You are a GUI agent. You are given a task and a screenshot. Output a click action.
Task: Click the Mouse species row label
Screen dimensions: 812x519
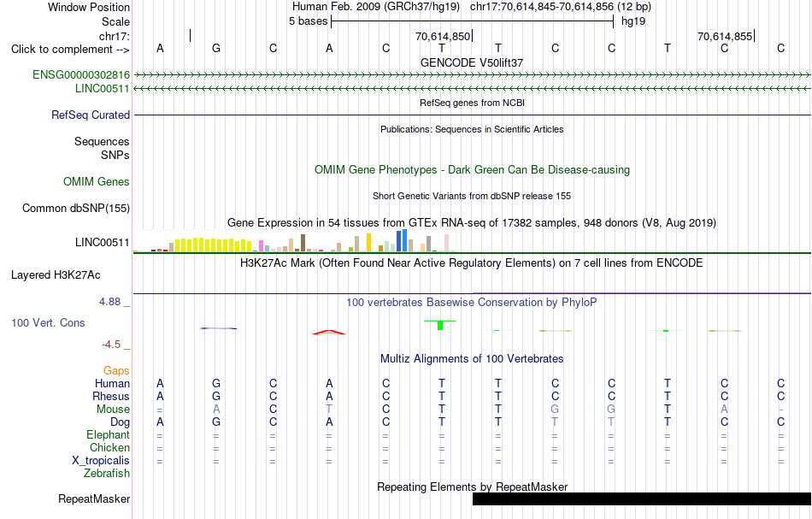pyautogui.click(x=113, y=410)
